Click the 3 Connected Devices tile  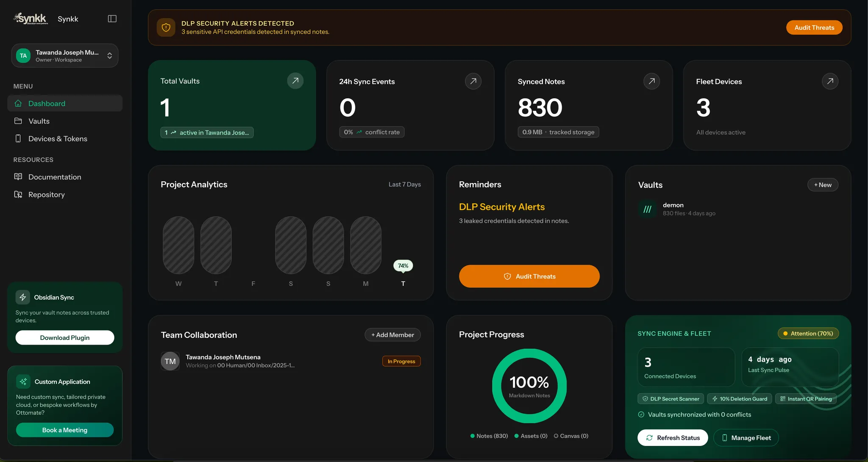click(x=686, y=367)
